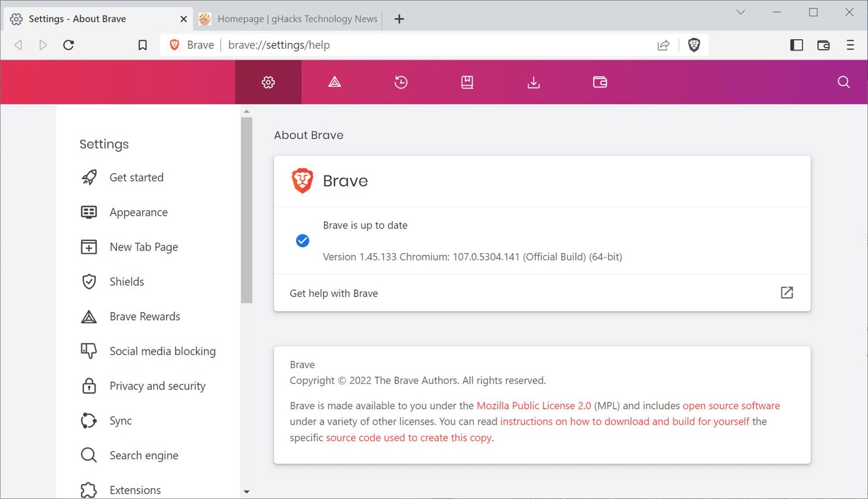Click the Settings sidebar heading

pos(104,144)
